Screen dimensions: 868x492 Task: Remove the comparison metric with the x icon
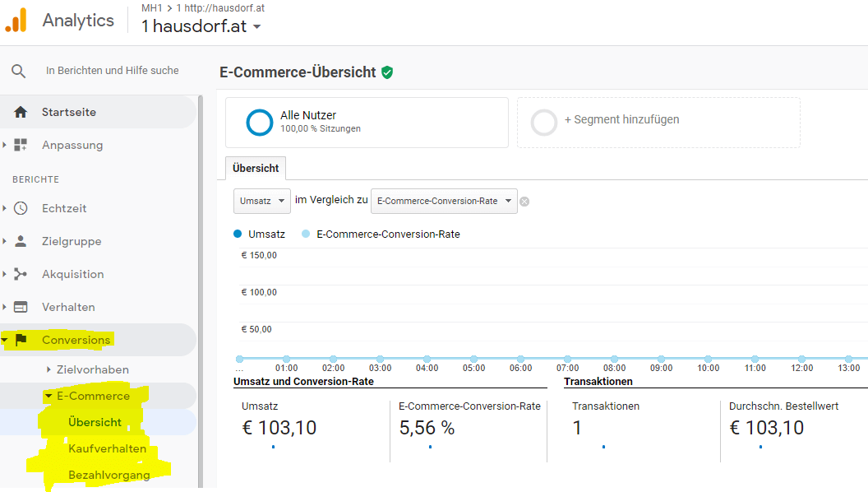pyautogui.click(x=524, y=202)
